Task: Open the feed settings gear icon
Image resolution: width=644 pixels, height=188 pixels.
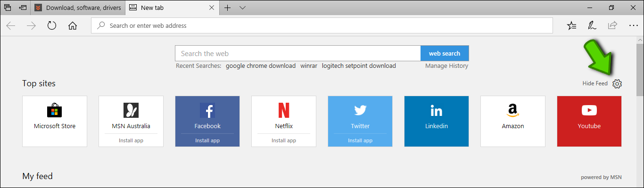Action: 617,83
